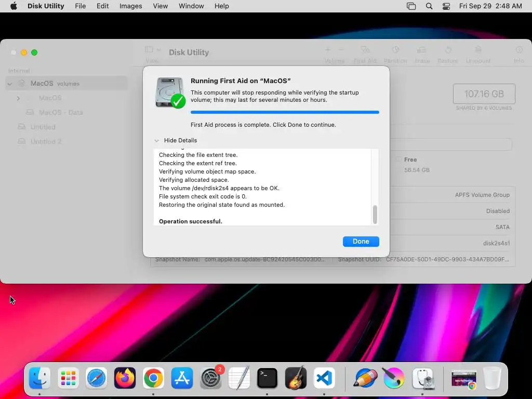Click the Restore toolbar icon

pos(448,50)
